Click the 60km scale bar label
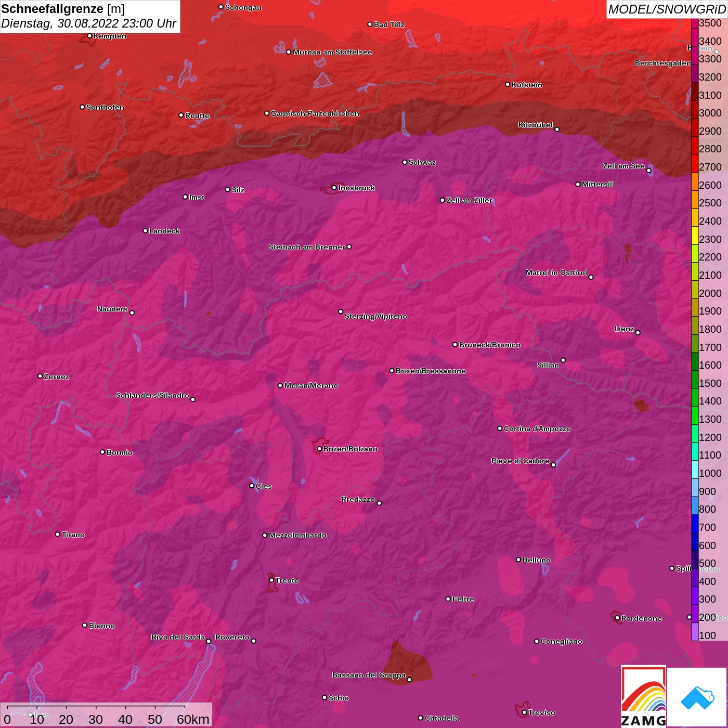 pos(193,719)
